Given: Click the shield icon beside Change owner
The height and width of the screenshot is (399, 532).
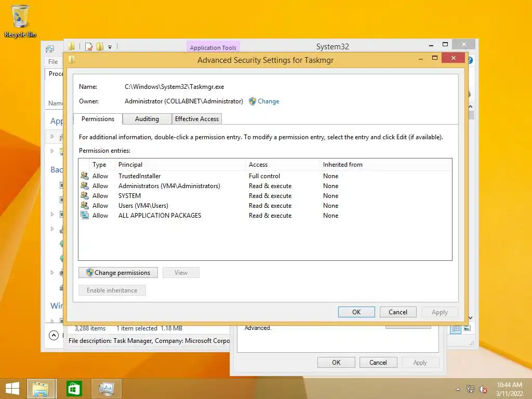Looking at the screenshot, I should coord(252,101).
